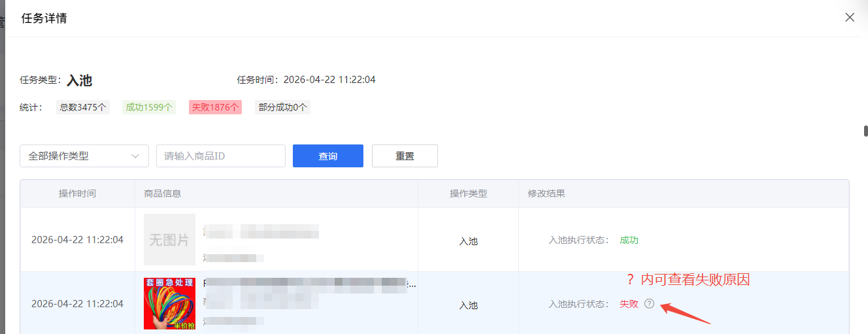This screenshot has width=868, height=334.
Task: Focus the 请输入商品ID input field
Action: (220, 156)
